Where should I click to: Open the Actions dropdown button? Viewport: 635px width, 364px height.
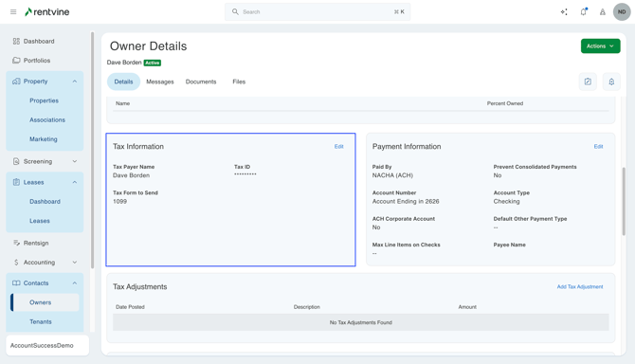tap(600, 46)
